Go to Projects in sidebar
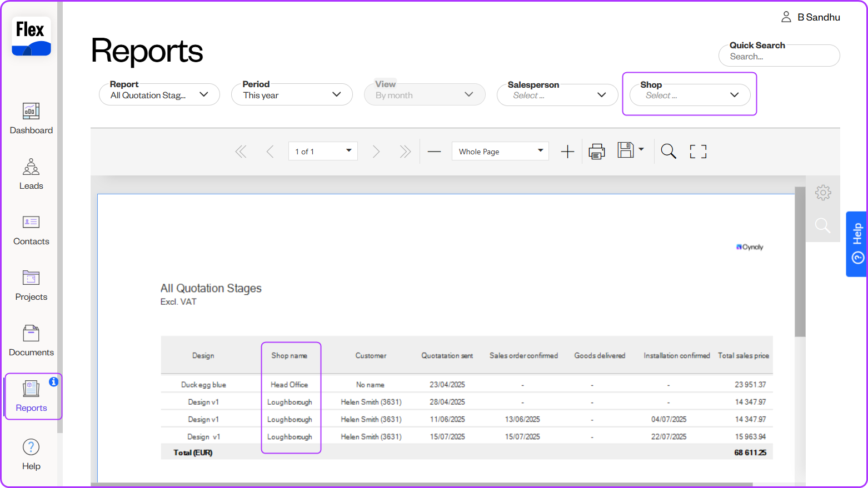The height and width of the screenshot is (488, 868). 31,285
